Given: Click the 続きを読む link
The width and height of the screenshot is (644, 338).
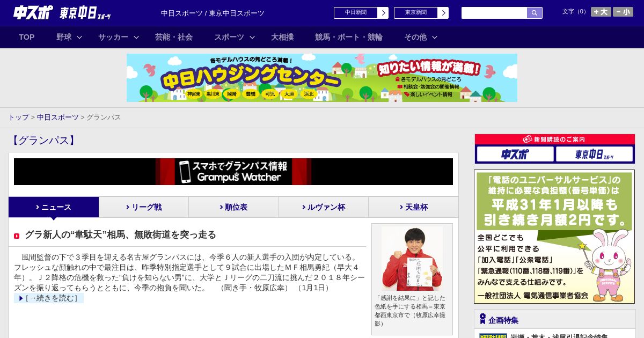Looking at the screenshot, I should coord(49,298).
